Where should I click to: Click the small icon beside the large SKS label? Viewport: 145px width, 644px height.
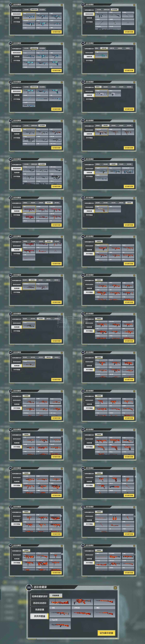[x=51, y=608]
